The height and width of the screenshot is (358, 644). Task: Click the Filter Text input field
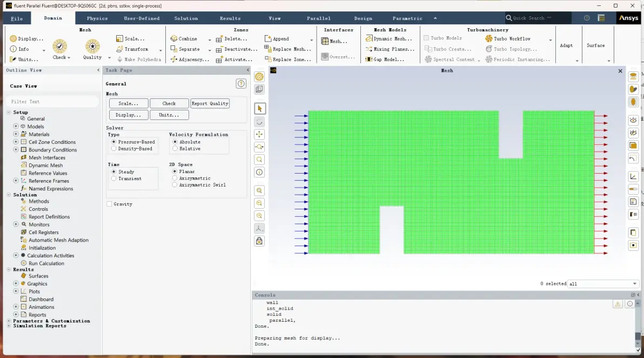coord(52,102)
